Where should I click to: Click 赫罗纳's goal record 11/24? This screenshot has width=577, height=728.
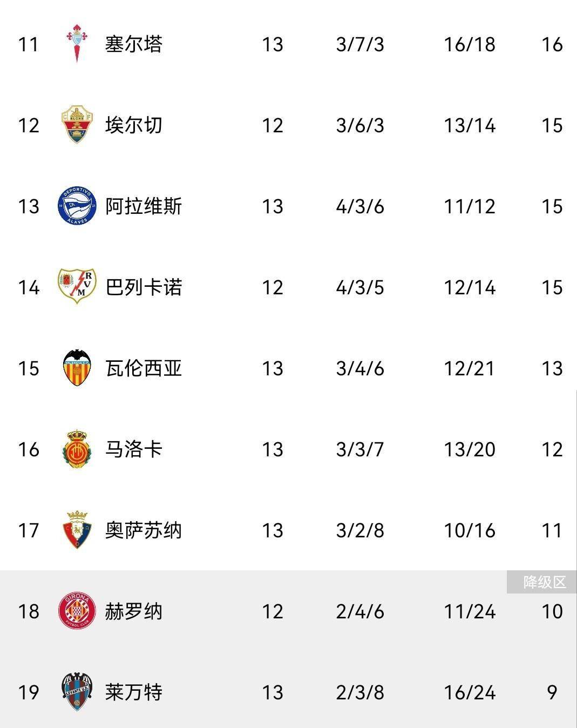(469, 611)
